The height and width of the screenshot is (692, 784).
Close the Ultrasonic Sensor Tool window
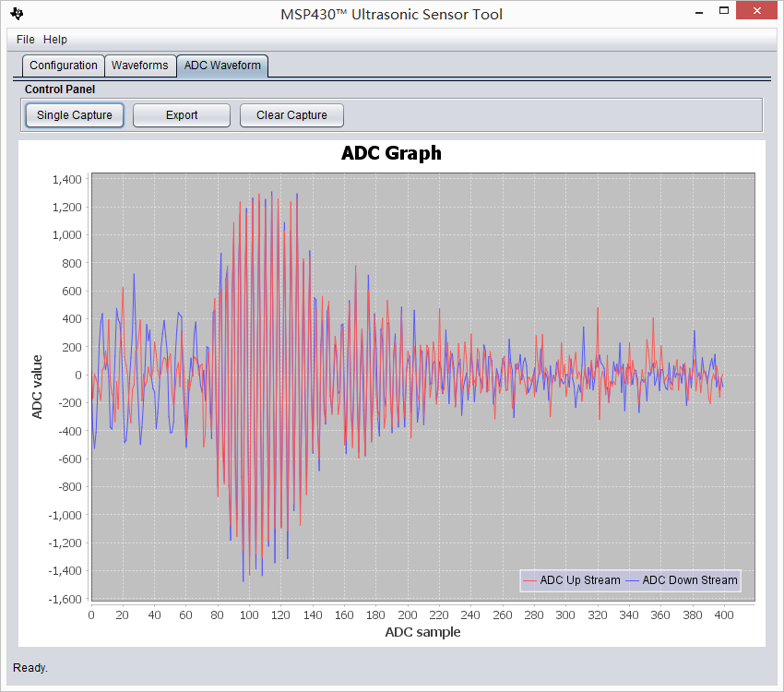coord(757,11)
